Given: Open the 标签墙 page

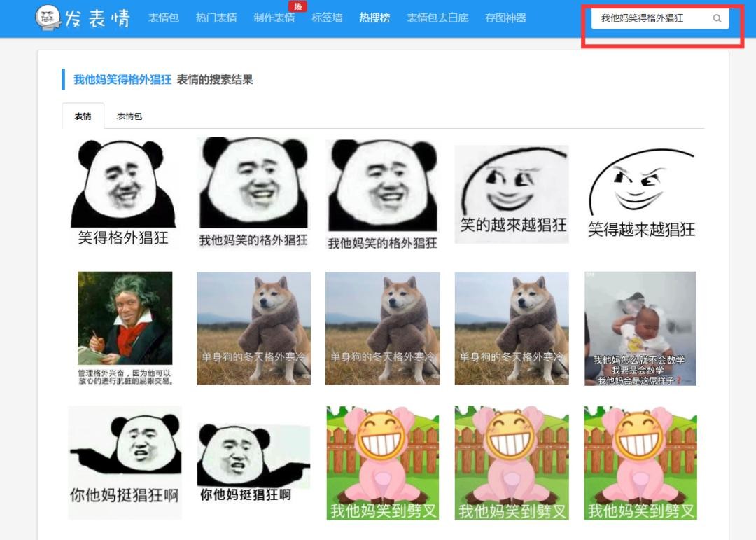Looking at the screenshot, I should tap(327, 18).
